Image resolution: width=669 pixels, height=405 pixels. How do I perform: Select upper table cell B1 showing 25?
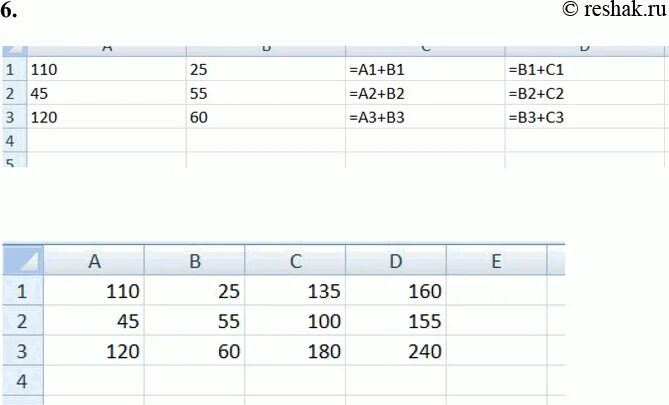[x=266, y=69]
